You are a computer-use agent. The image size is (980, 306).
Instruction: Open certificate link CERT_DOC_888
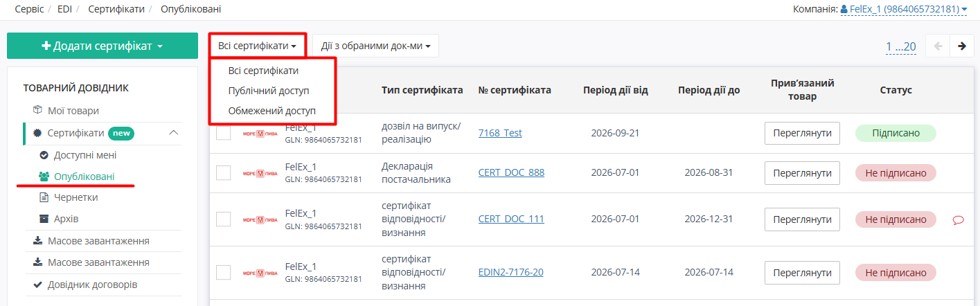click(x=511, y=172)
